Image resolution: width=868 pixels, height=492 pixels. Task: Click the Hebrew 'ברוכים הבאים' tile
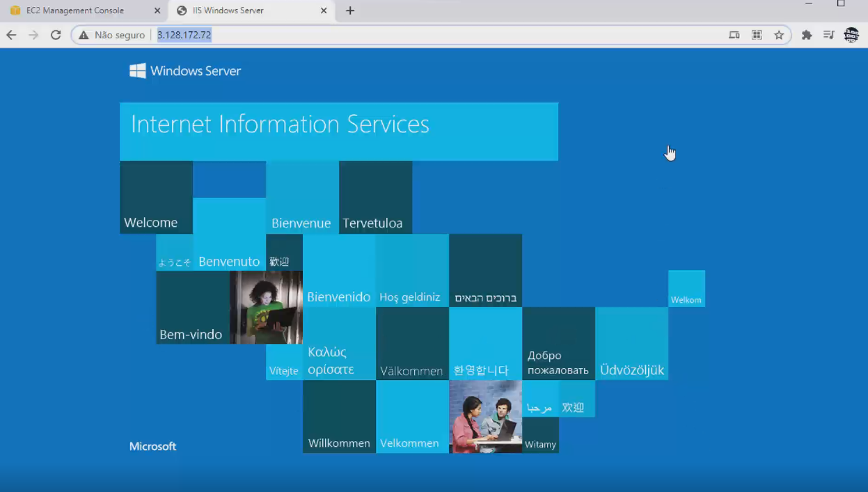[x=485, y=271]
